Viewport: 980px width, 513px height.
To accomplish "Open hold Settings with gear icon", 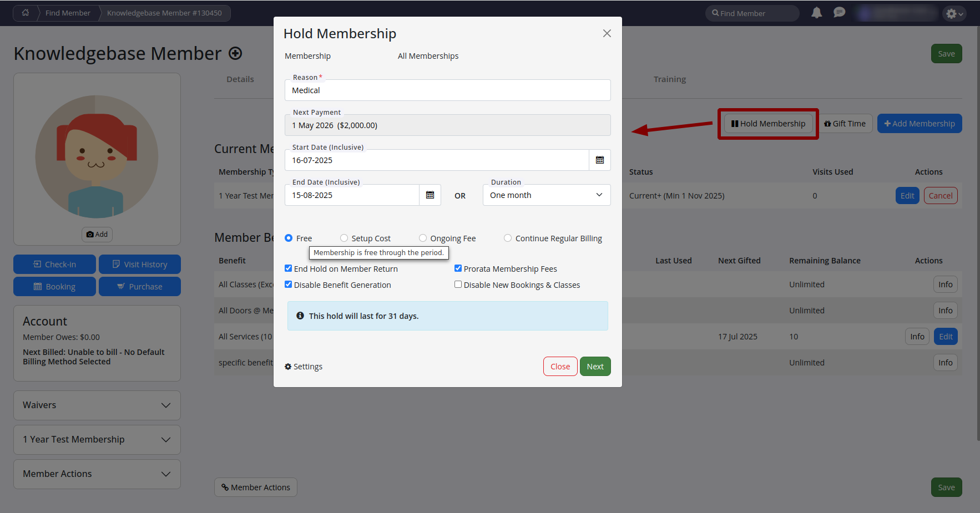I will click(304, 367).
